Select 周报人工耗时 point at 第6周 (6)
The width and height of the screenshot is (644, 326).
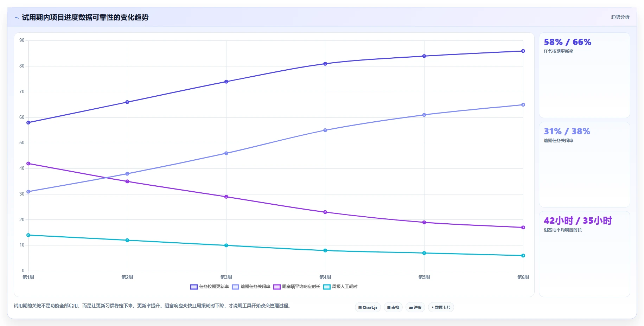pos(523,256)
